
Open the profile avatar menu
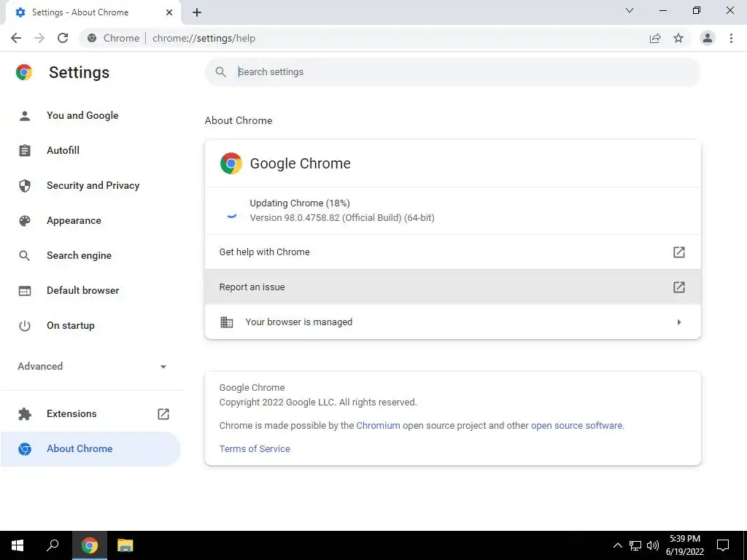pyautogui.click(x=708, y=38)
